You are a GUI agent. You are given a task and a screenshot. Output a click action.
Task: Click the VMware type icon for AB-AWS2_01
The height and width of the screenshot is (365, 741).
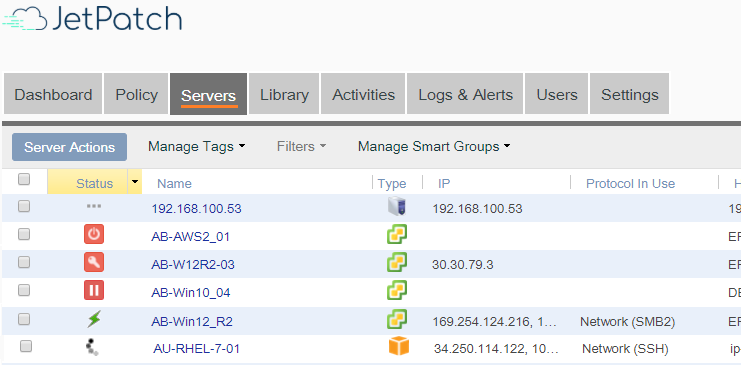tap(397, 234)
